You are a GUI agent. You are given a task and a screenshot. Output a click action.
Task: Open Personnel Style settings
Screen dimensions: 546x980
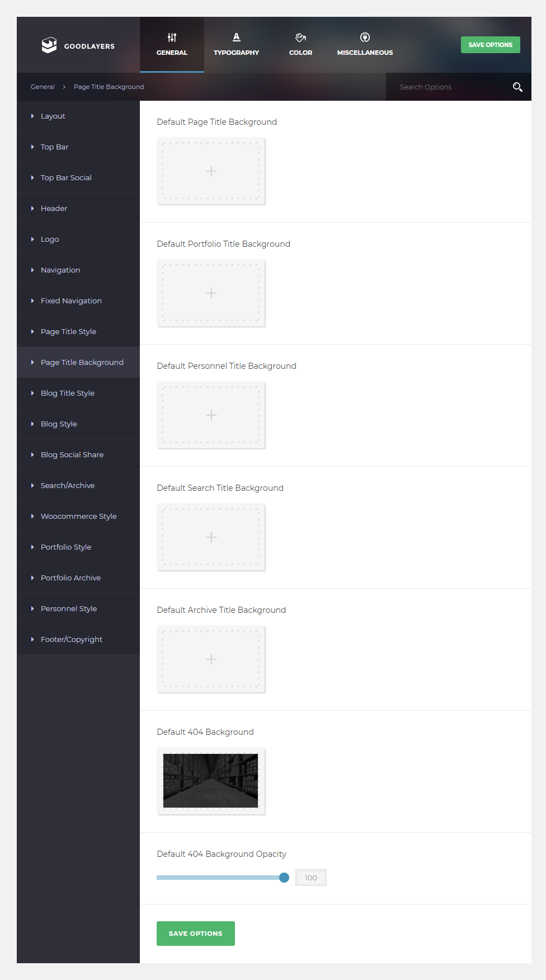click(x=78, y=608)
